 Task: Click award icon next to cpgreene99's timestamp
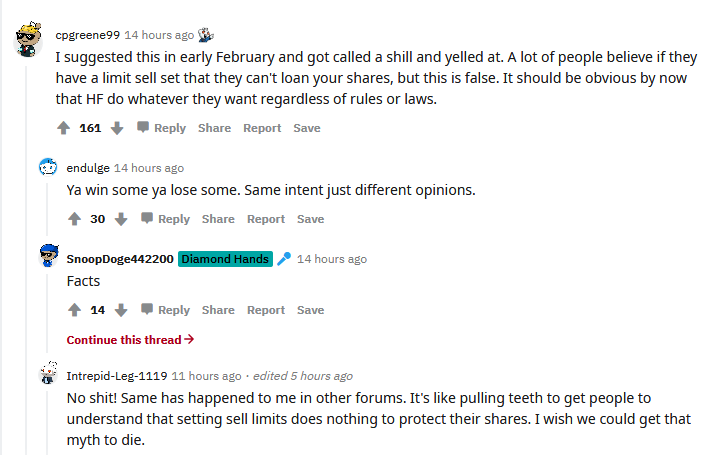(207, 33)
